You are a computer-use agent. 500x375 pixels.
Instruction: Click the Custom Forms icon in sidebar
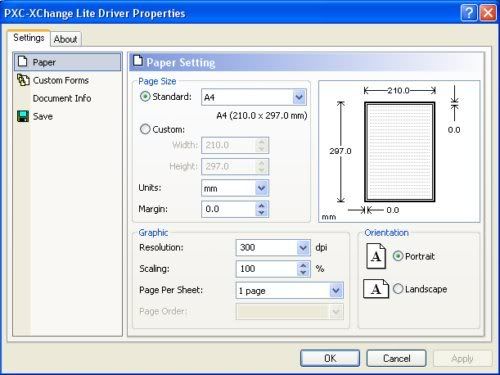pyautogui.click(x=23, y=80)
